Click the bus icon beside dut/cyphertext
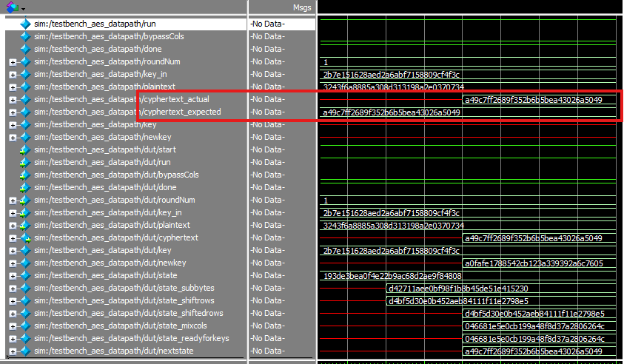The image size is (624, 364). tap(26, 237)
